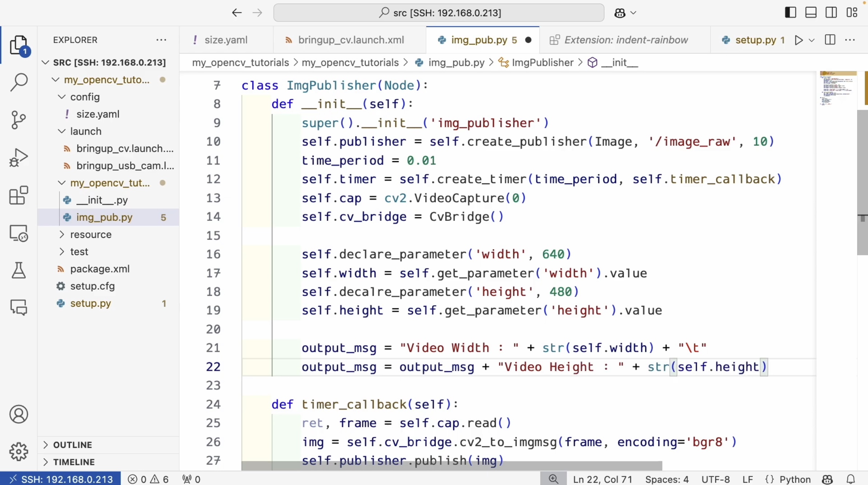The width and height of the screenshot is (868, 485).
Task: Open the Manage gear settings menu
Action: (x=19, y=452)
